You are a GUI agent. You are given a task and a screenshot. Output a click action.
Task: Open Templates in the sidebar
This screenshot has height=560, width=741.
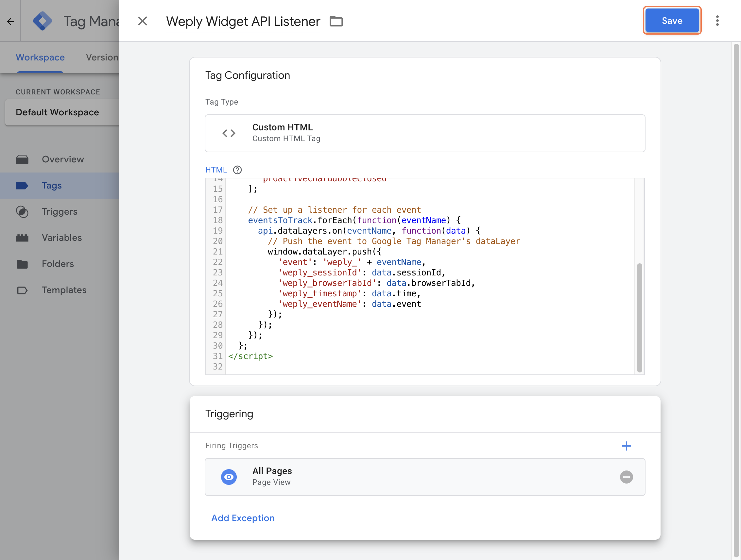tap(64, 290)
